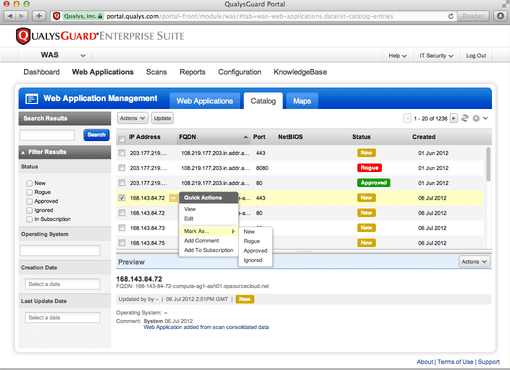Open the Scans section
This screenshot has width=510, height=370.
click(x=156, y=72)
